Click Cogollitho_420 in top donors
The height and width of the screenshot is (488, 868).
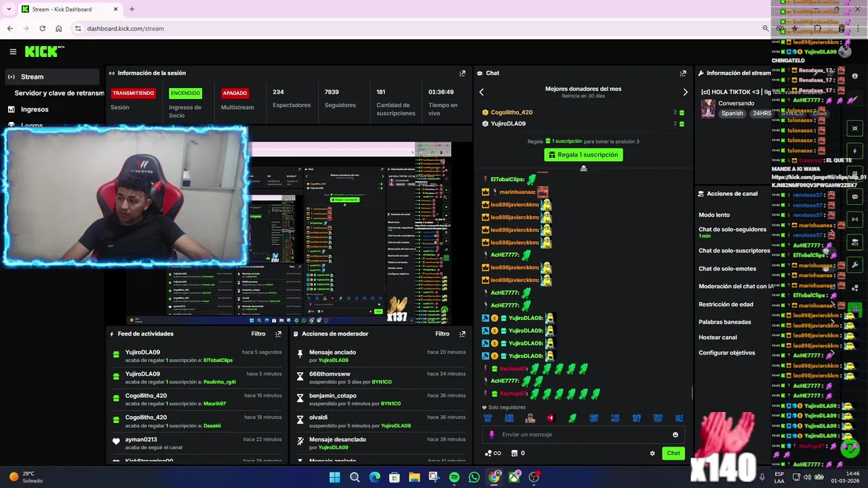click(511, 113)
